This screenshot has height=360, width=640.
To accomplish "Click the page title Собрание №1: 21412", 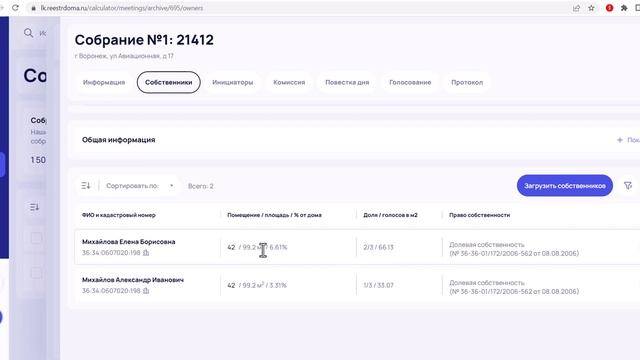I will tap(144, 40).
